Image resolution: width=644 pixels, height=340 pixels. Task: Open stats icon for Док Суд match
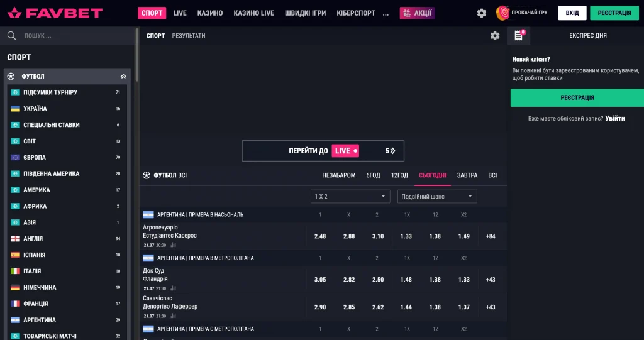tap(173, 288)
